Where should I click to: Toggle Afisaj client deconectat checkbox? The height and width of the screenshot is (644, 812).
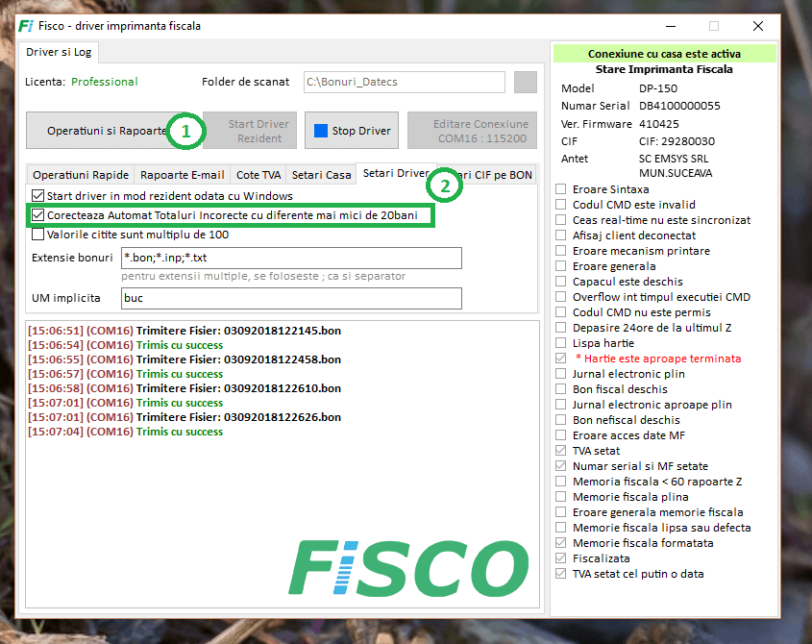click(561, 235)
